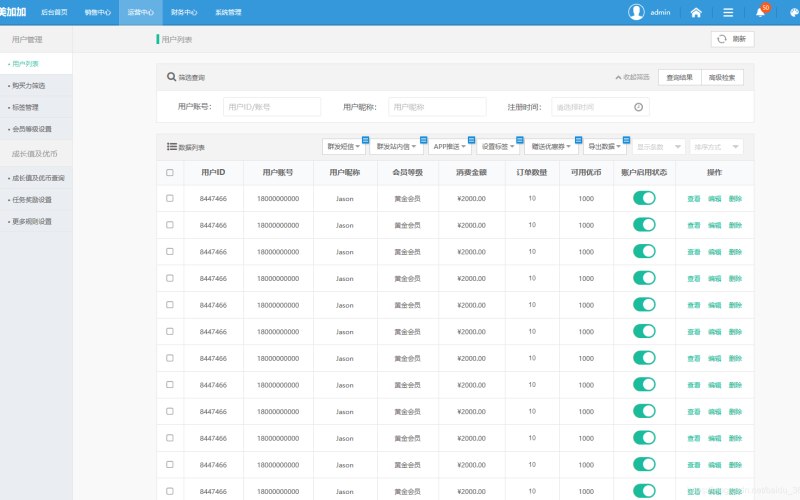
Task: Click the magnifier icon beside 筛选查询
Action: [171, 77]
